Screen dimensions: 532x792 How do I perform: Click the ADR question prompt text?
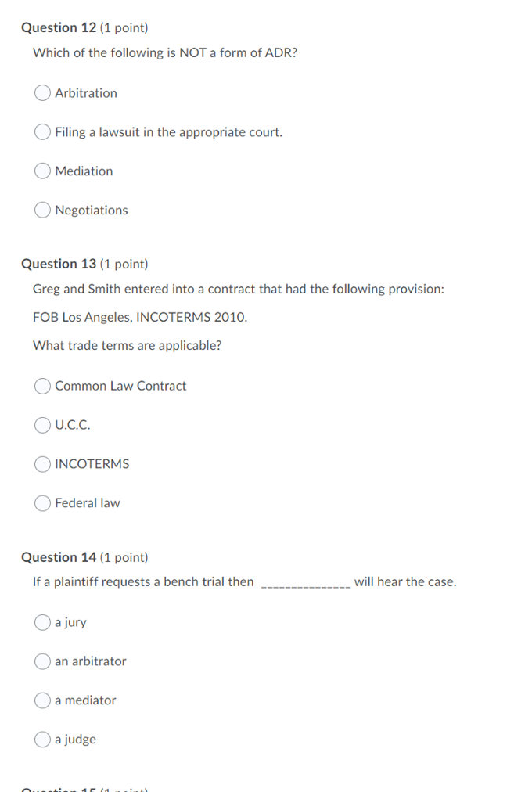[x=164, y=52]
